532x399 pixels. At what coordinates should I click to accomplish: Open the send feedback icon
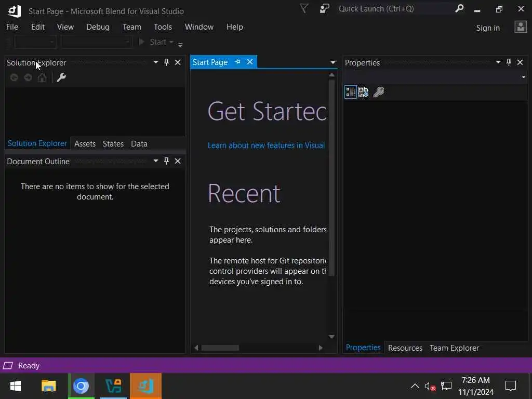pyautogui.click(x=325, y=8)
